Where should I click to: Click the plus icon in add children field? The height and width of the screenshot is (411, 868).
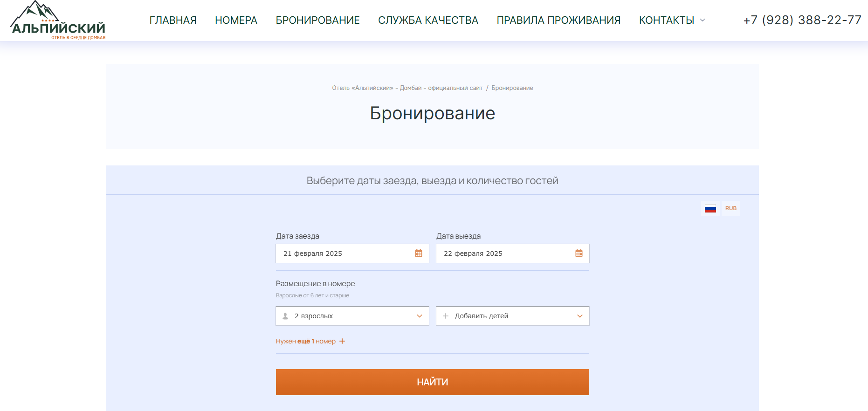[x=446, y=316]
